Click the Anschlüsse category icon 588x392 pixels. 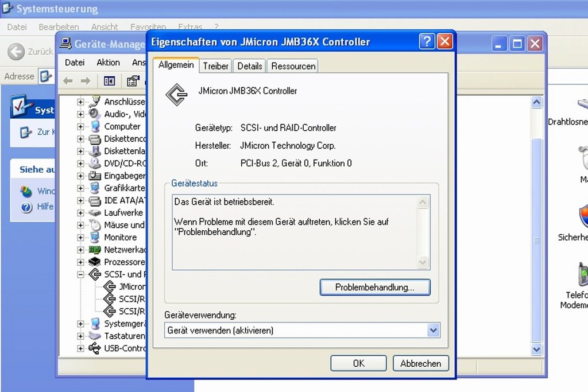(95, 101)
